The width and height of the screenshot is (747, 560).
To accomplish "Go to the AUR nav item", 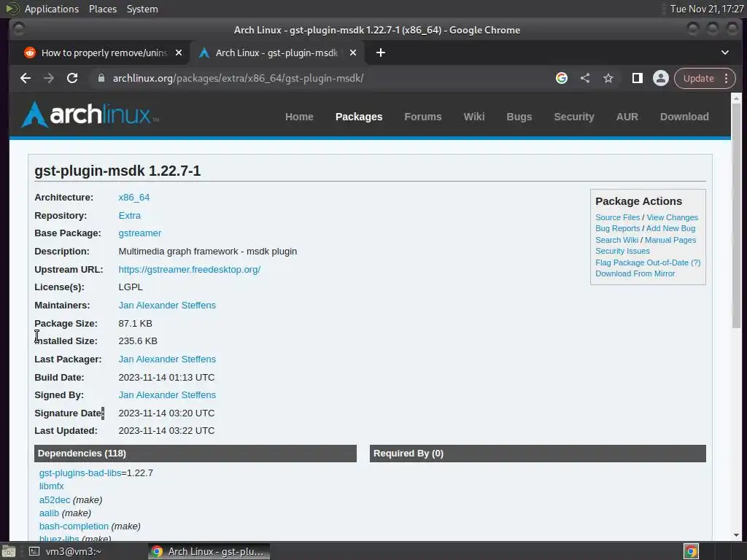I will (x=627, y=117).
